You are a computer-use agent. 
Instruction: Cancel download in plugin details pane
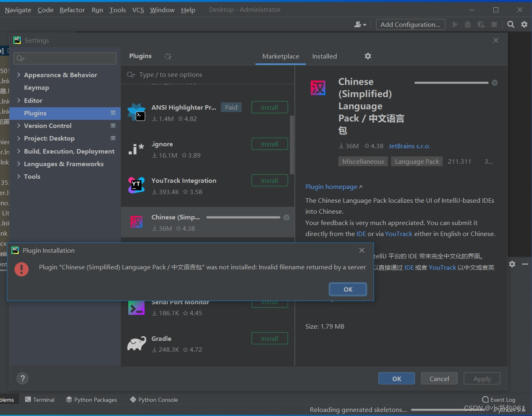coord(495,82)
